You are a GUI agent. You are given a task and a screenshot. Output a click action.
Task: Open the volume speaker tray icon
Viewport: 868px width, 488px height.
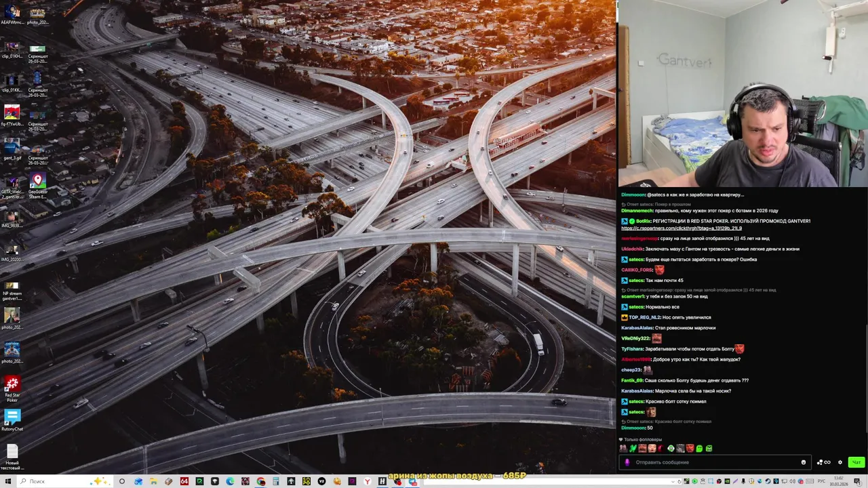point(793,481)
